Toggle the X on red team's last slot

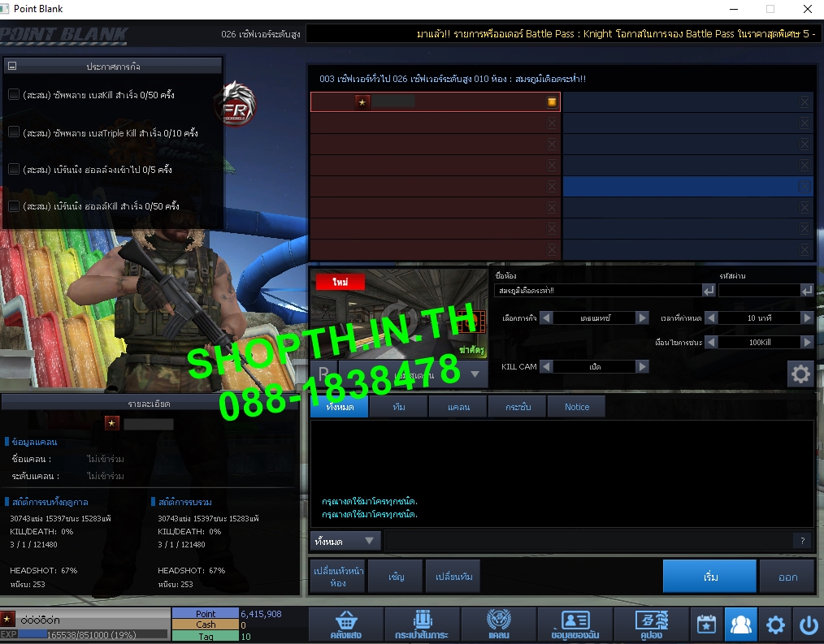(x=552, y=249)
